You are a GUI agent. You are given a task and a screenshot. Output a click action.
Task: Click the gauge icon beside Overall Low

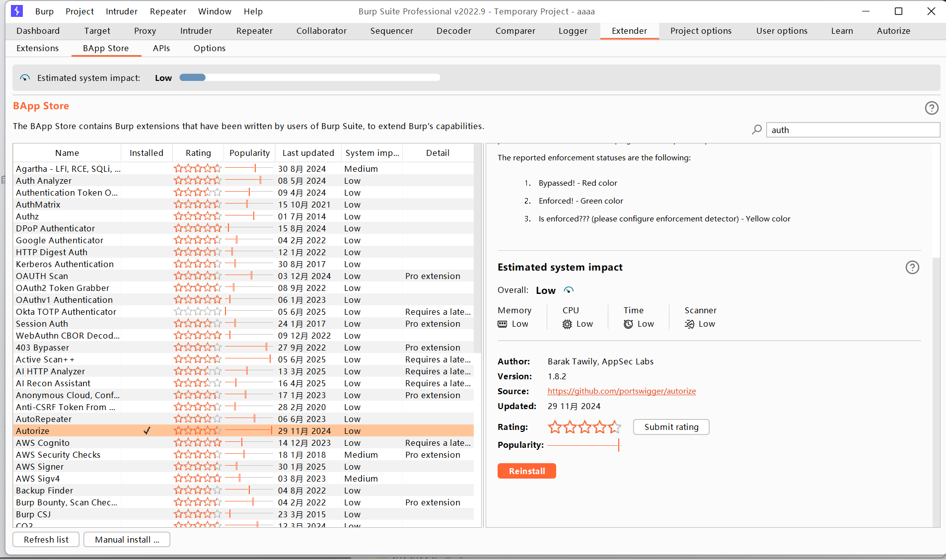point(569,290)
